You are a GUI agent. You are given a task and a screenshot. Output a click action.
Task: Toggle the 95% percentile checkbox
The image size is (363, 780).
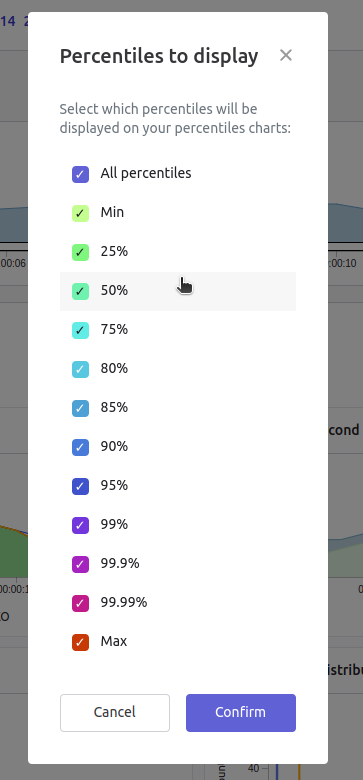(x=81, y=487)
